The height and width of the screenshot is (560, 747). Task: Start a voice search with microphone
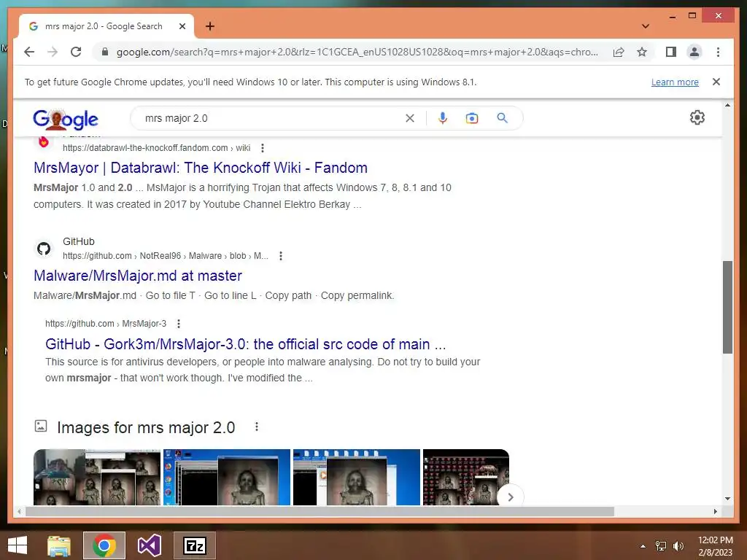click(x=443, y=118)
